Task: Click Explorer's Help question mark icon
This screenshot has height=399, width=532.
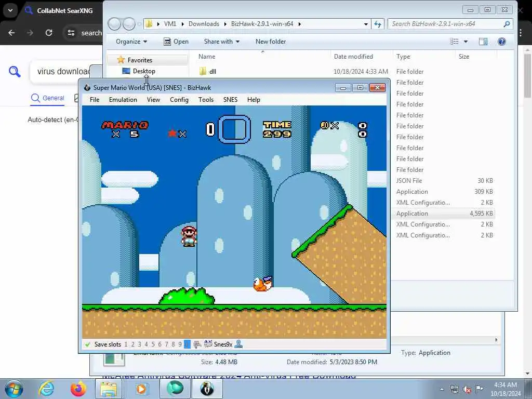Action: [x=501, y=42]
